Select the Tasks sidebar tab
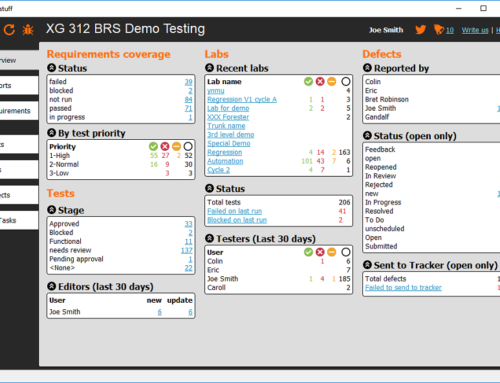Viewport: 500px width, 383px height. tap(19, 220)
